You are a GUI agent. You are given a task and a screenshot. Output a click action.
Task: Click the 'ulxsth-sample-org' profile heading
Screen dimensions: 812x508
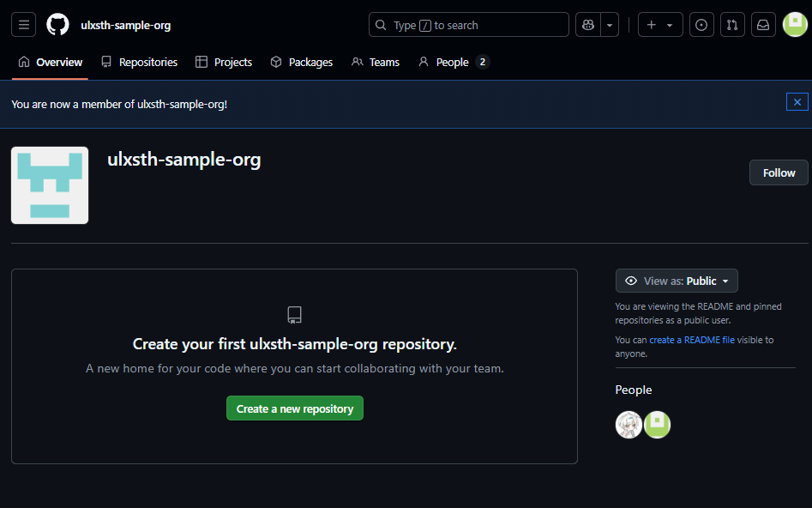(183, 160)
